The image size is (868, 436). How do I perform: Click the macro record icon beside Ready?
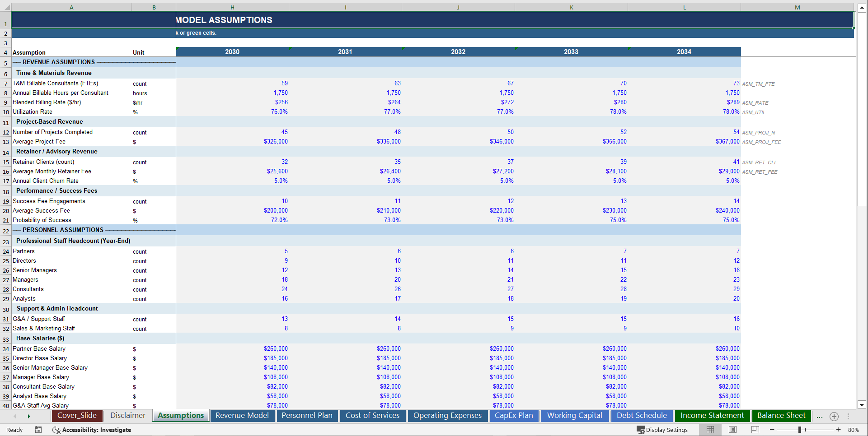[x=38, y=430]
